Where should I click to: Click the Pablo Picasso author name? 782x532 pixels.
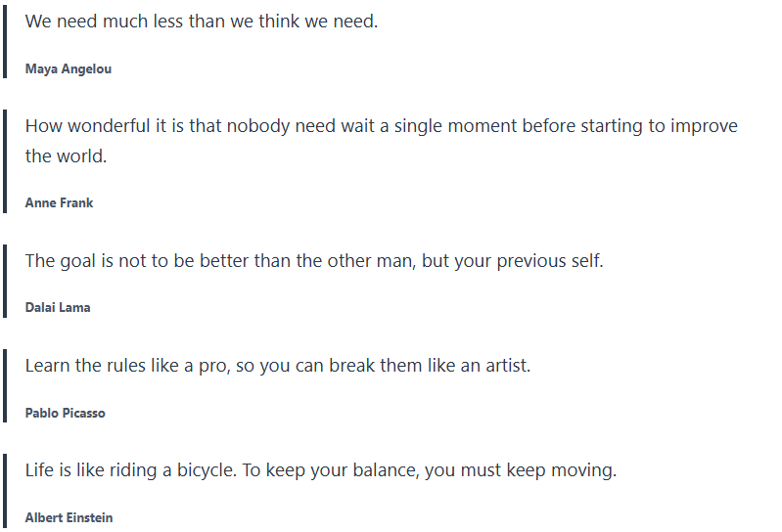tap(65, 413)
